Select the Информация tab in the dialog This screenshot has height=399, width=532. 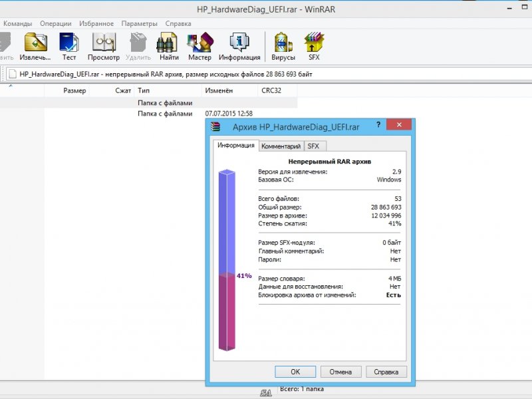[236, 145]
